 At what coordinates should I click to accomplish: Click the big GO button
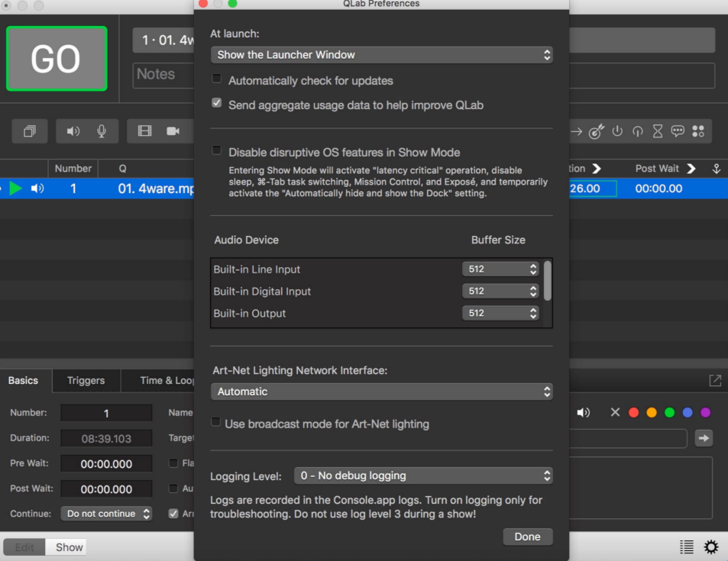tap(57, 59)
